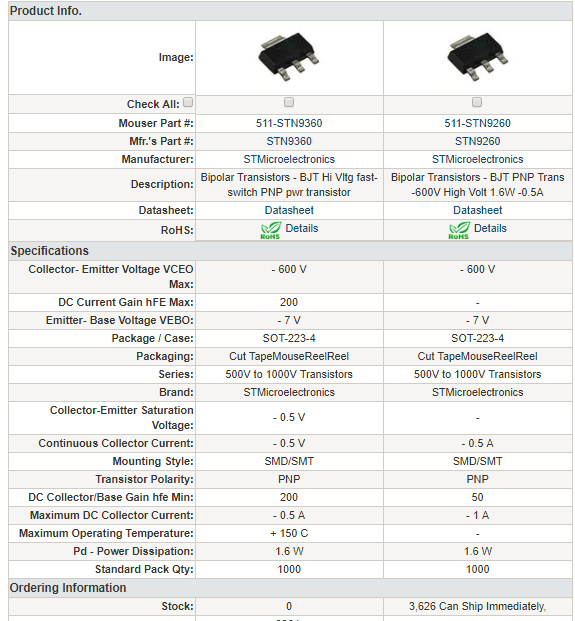View RoHS Details for STN9260

[x=490, y=228]
